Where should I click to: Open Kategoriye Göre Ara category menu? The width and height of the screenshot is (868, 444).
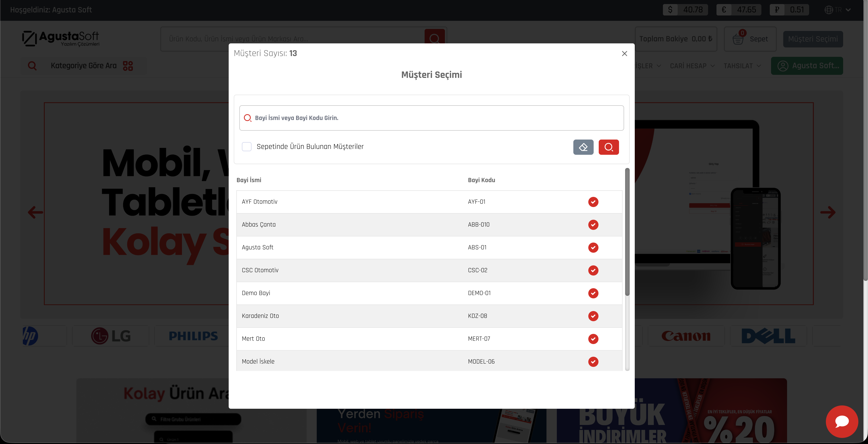pos(84,66)
